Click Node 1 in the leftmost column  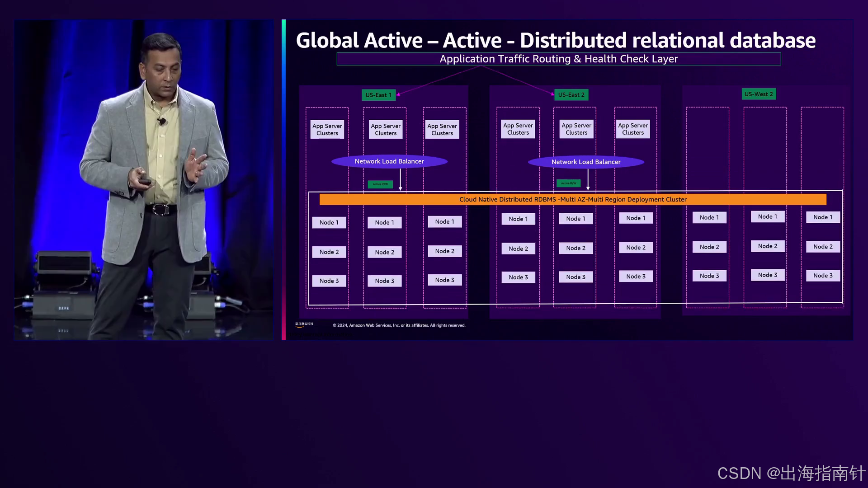point(329,222)
